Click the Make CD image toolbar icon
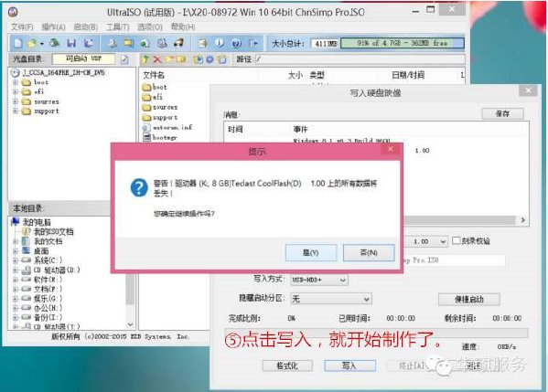The width and height of the screenshot is (548, 392). point(113,43)
